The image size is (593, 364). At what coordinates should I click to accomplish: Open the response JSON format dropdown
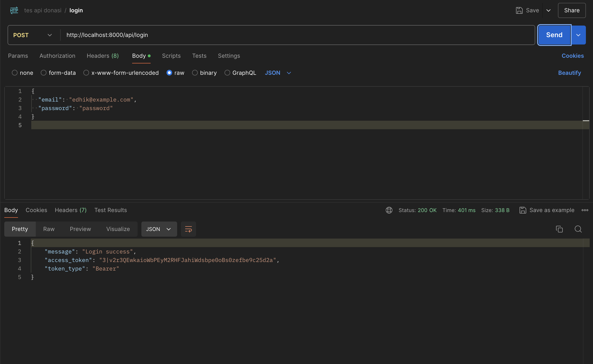click(x=159, y=229)
